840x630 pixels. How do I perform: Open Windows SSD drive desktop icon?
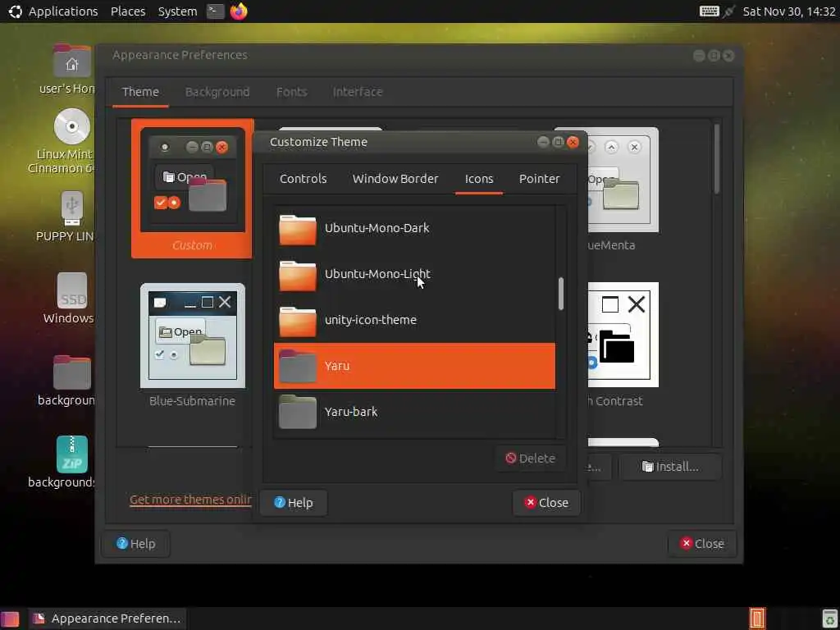coord(72,291)
